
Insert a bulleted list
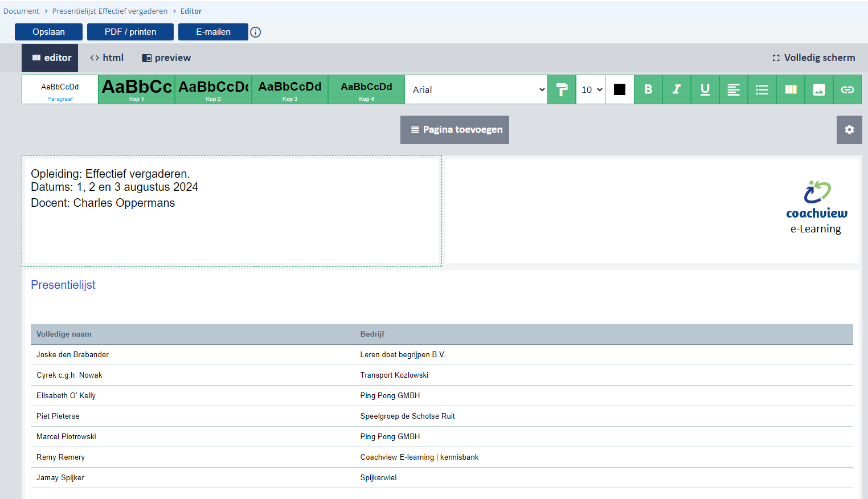click(x=762, y=89)
